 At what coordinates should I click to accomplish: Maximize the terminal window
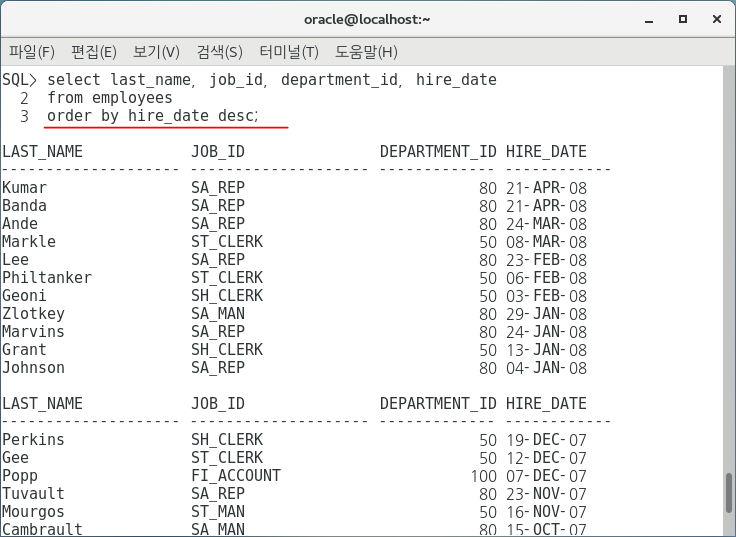click(683, 19)
